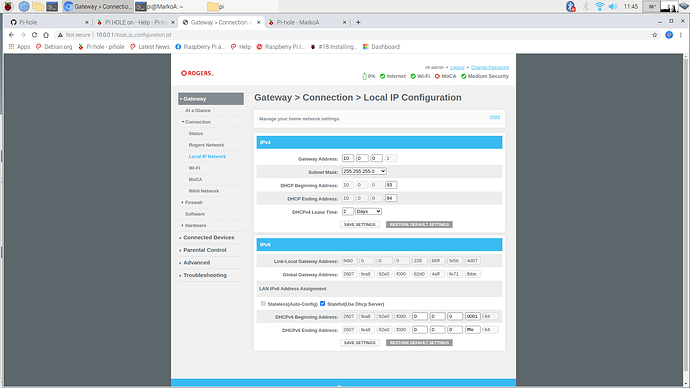This screenshot has height=388, width=690.
Task: Launch the web browser globe icon
Action: point(24,7)
